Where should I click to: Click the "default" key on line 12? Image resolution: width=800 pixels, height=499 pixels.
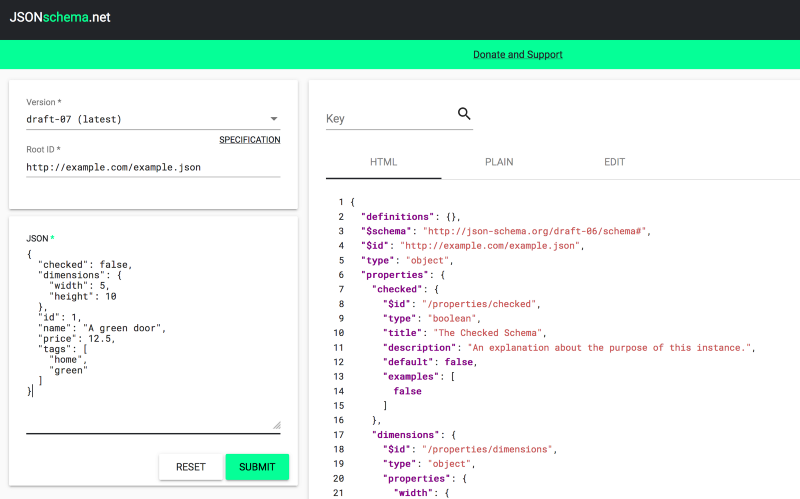(x=408, y=362)
